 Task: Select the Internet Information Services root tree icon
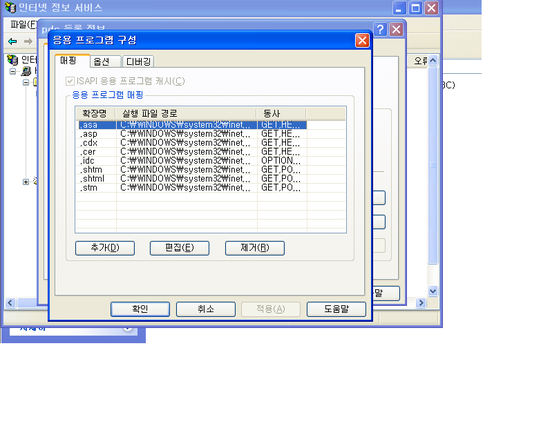click(x=13, y=60)
